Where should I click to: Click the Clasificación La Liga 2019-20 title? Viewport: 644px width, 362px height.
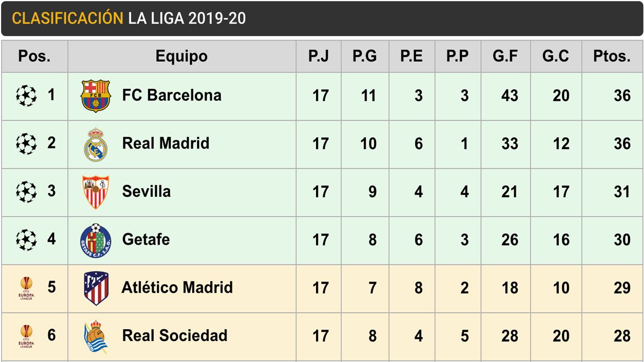click(x=129, y=18)
